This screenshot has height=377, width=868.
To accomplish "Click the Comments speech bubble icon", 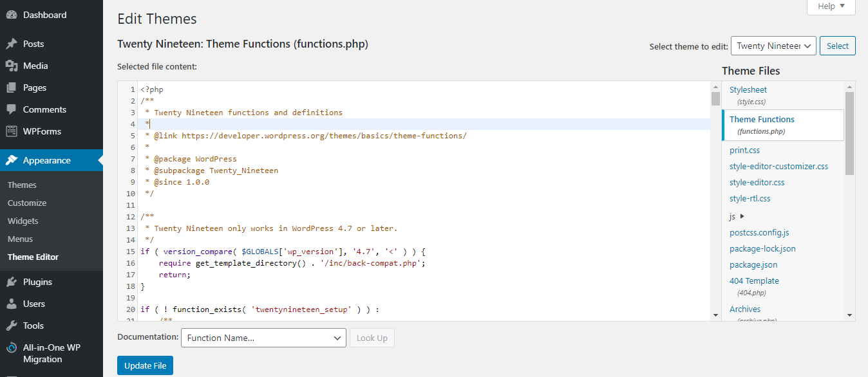I will click(12, 109).
